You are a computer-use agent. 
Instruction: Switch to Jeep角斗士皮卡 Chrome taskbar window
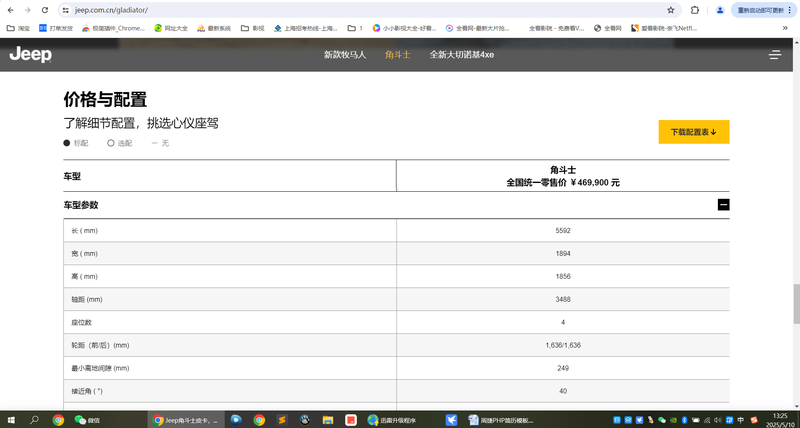(186, 420)
